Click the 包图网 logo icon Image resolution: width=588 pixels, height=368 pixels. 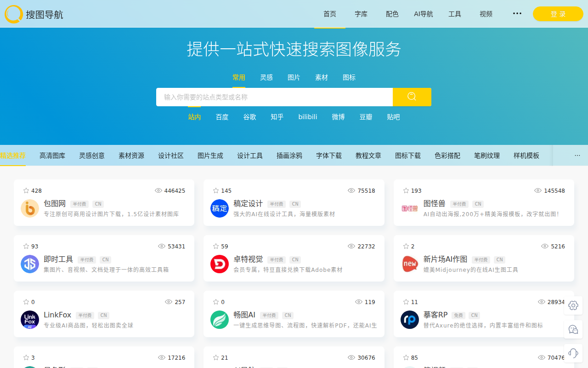pyautogui.click(x=30, y=208)
